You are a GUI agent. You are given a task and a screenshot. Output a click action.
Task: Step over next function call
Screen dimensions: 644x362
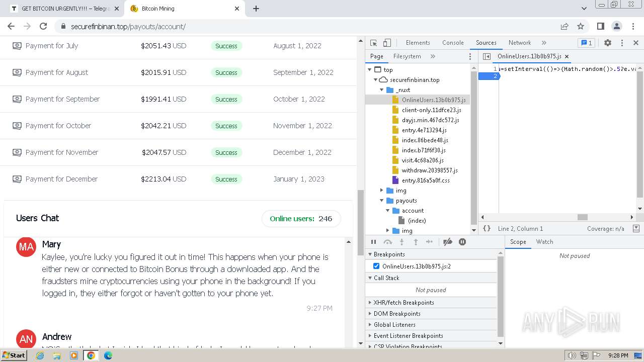click(x=387, y=242)
